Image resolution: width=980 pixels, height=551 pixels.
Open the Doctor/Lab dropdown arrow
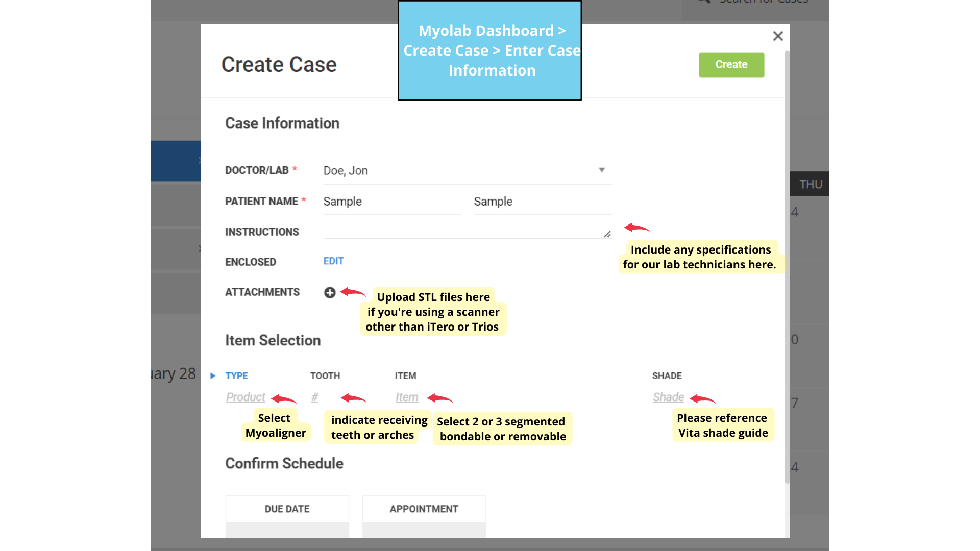602,170
